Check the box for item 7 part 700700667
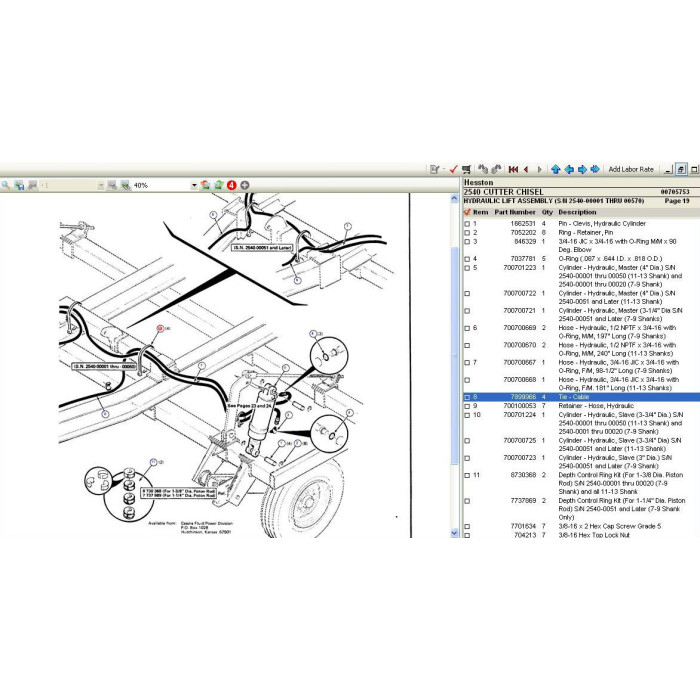 click(x=467, y=362)
